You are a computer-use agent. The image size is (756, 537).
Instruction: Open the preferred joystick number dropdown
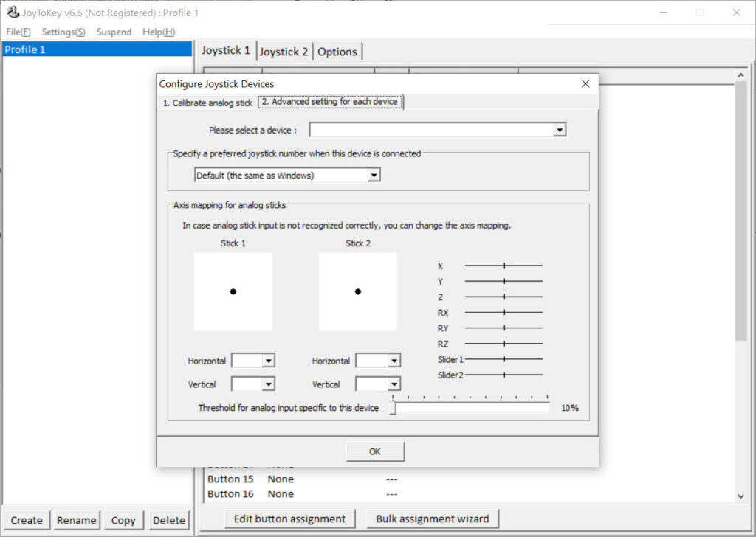(374, 175)
